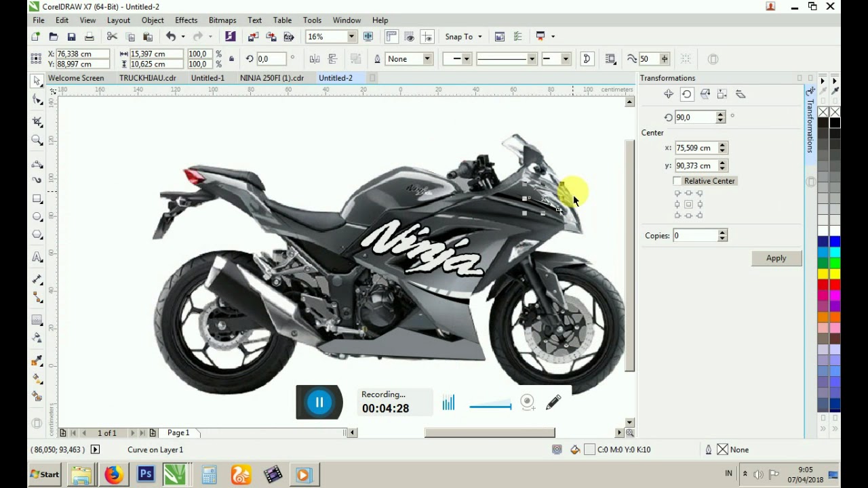Open the Skew tab in Transformations docker
This screenshot has width=868, height=488.
point(741,94)
